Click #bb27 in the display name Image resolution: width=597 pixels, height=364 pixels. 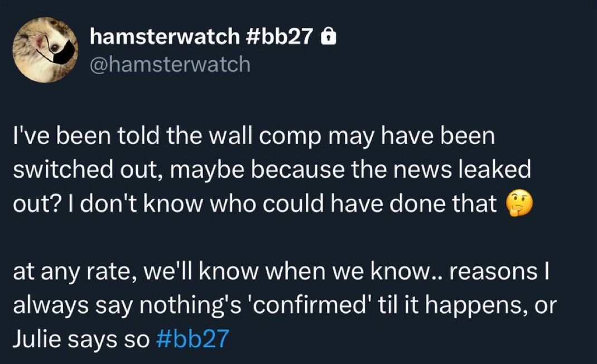pyautogui.click(x=280, y=37)
